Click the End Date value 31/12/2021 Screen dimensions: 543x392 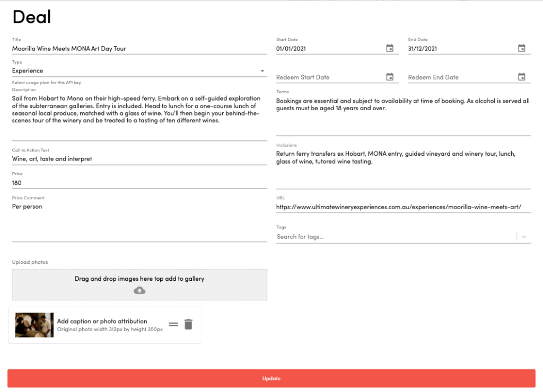(x=423, y=49)
